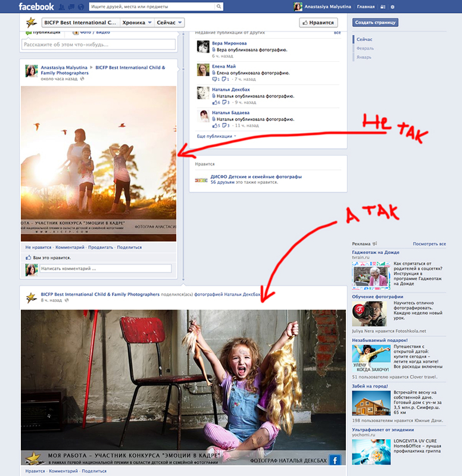Click Поделиться under sunset photo post
This screenshot has width=462, height=476.
pos(129,247)
